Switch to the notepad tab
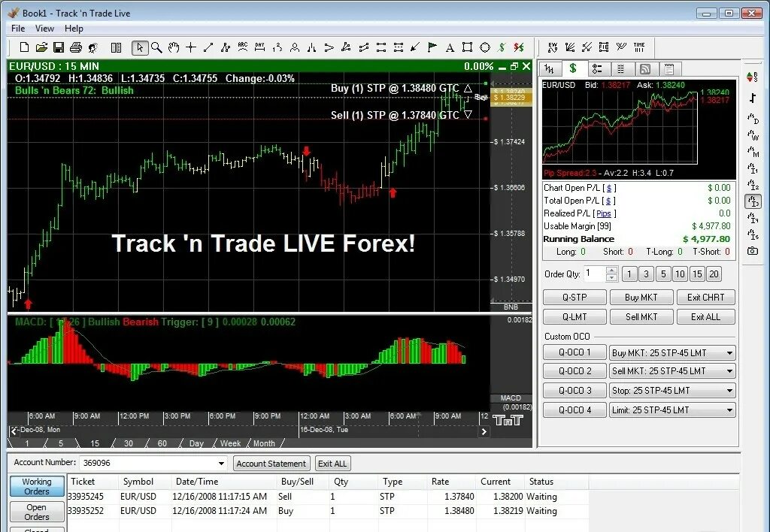Viewport: 770px width, 532px height. click(x=668, y=69)
